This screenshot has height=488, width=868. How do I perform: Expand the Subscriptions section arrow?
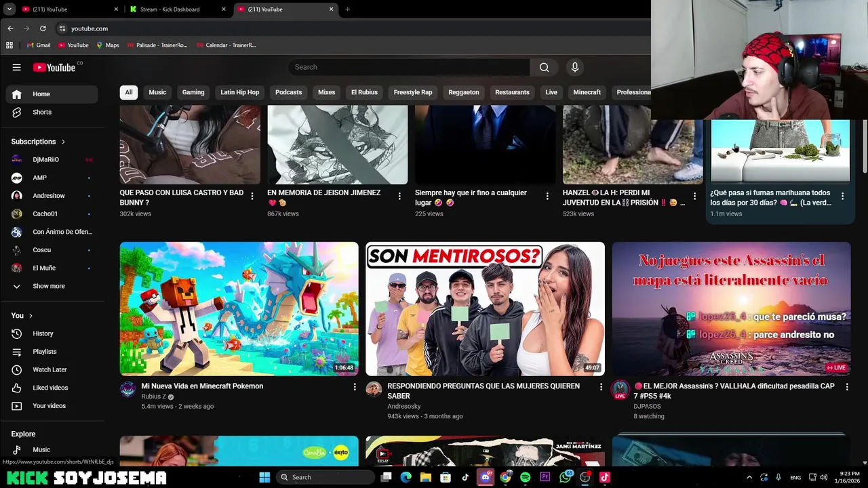[63, 142]
